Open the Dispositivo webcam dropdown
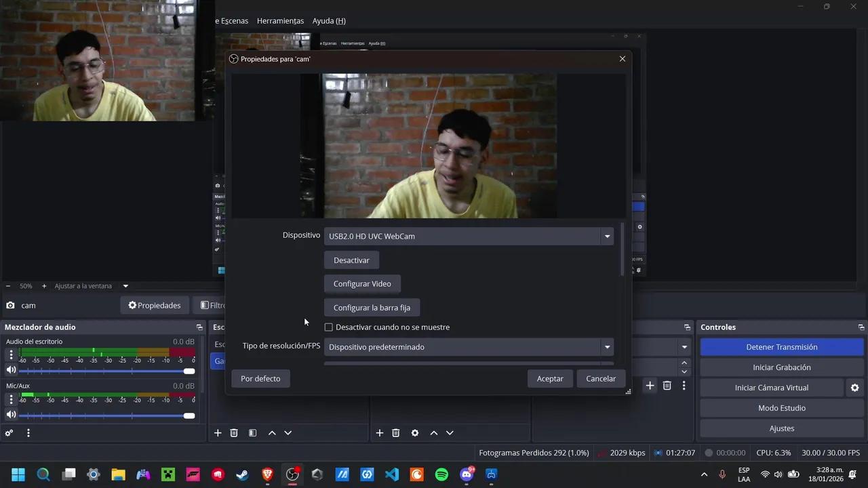This screenshot has width=868, height=488. click(x=607, y=236)
